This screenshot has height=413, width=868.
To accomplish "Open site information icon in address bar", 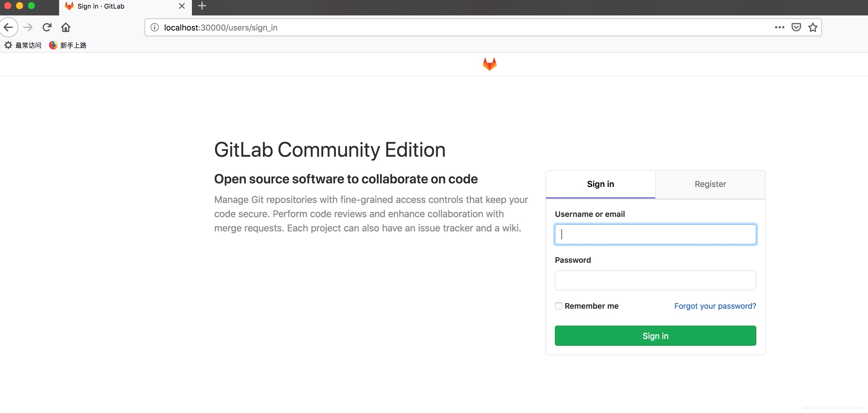I will pyautogui.click(x=155, y=27).
